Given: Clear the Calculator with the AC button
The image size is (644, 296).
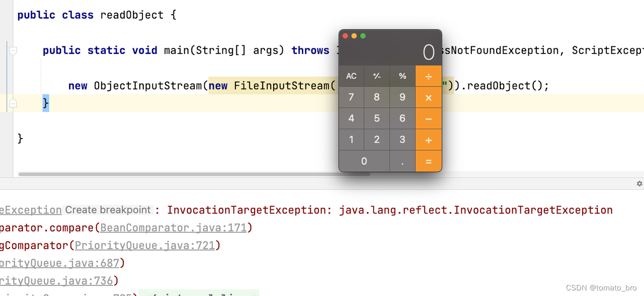Looking at the screenshot, I should pyautogui.click(x=351, y=76).
